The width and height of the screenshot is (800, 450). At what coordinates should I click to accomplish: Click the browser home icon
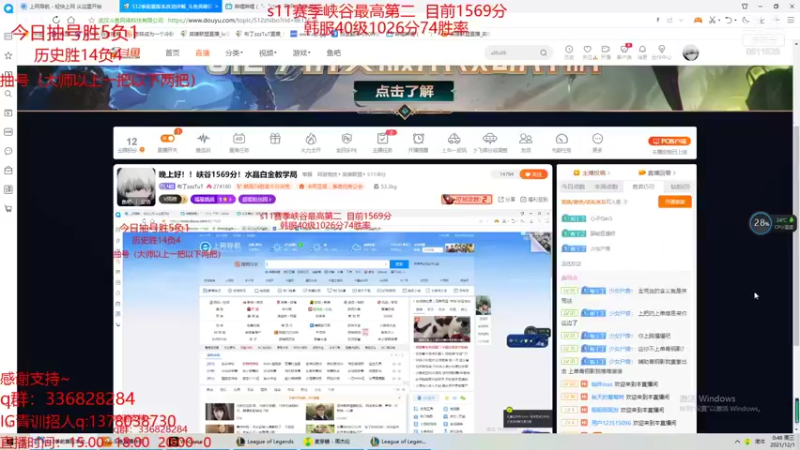tap(71, 20)
